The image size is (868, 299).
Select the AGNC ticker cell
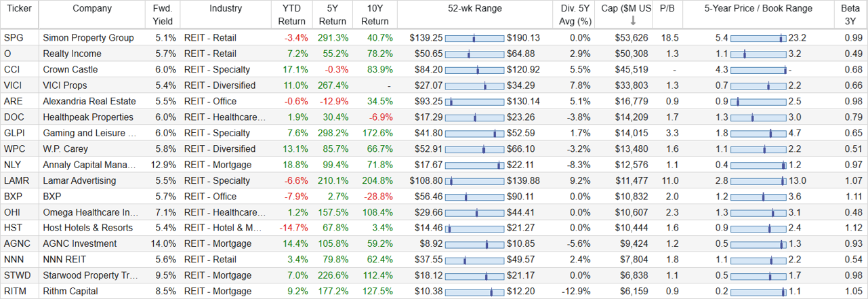20,243
